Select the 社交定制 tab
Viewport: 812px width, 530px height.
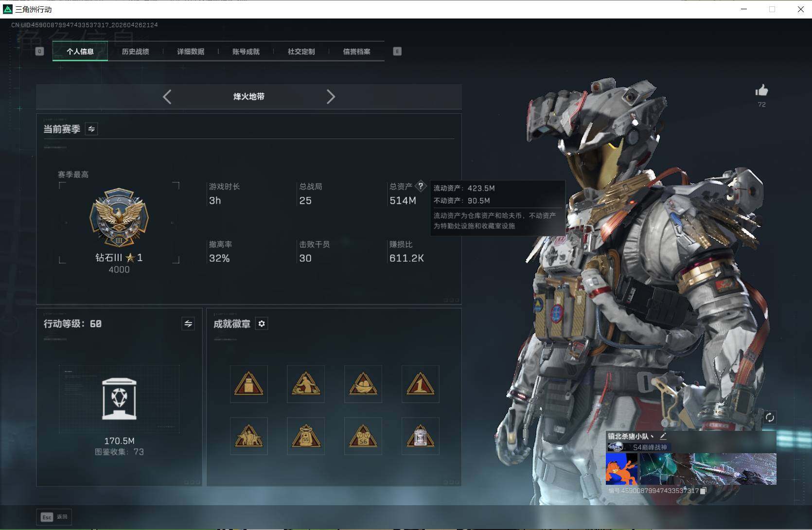point(301,52)
